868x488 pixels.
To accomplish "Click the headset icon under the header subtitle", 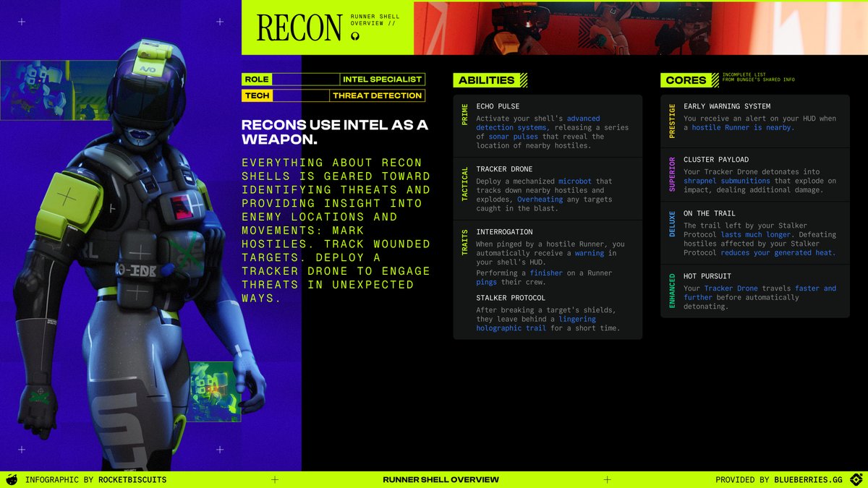I will pyautogui.click(x=354, y=38).
